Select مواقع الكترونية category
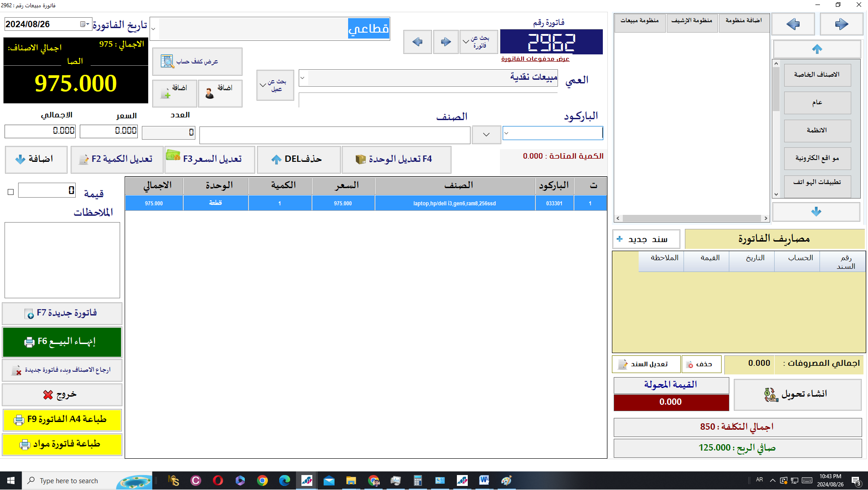Screen dimensions: 868x490 tap(817, 158)
